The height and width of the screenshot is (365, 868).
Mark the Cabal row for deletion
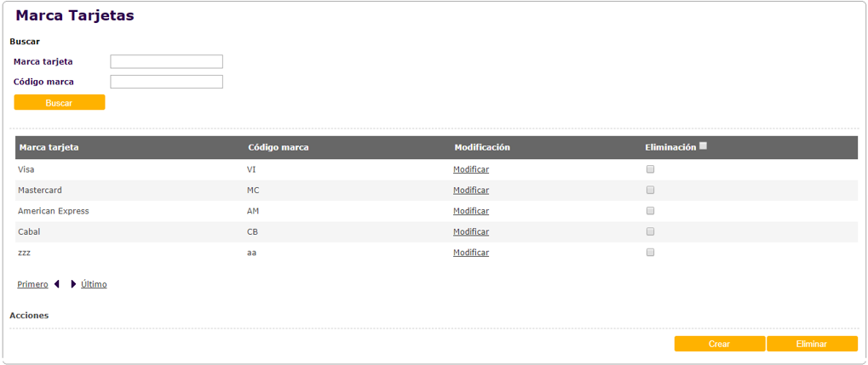point(650,231)
